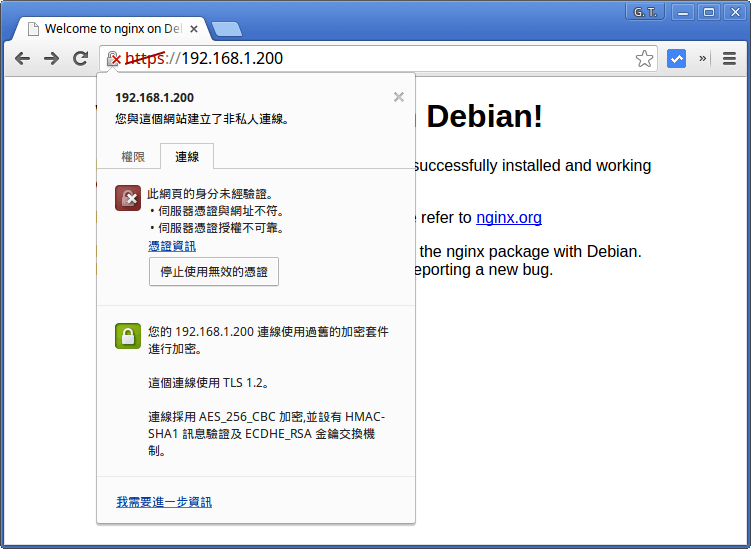
Task: Click the G.T. user profile button
Action: pos(645,12)
